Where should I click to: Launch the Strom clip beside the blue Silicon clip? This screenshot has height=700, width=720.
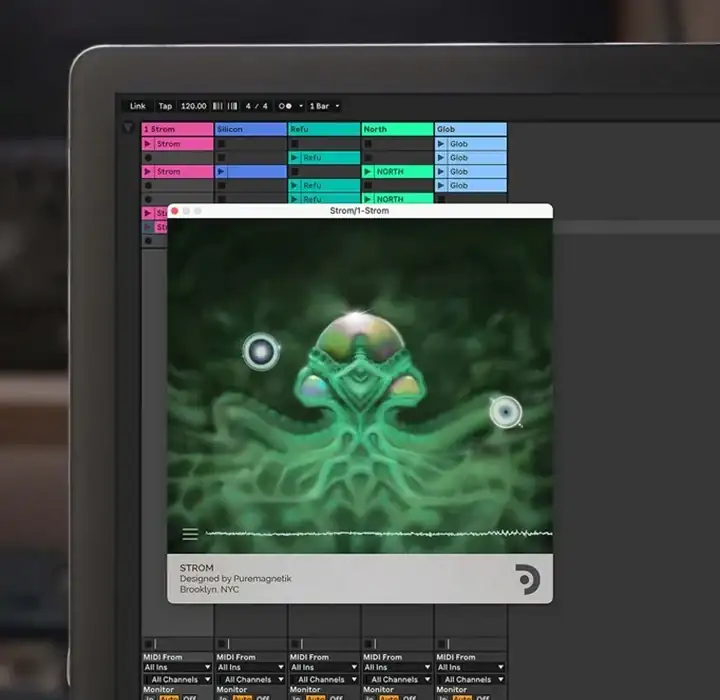point(148,172)
